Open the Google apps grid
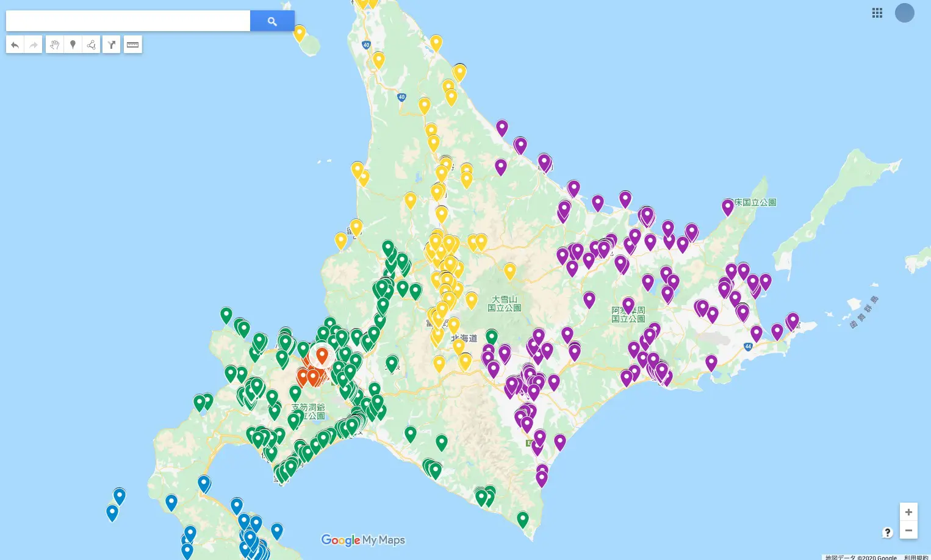This screenshot has height=560, width=931. [x=877, y=13]
